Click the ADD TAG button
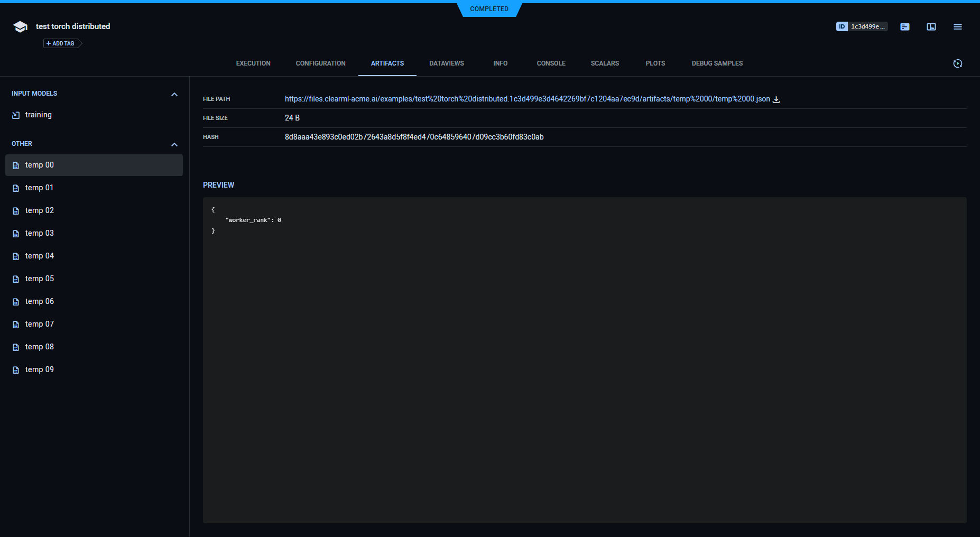Image resolution: width=980 pixels, height=537 pixels. [x=60, y=43]
